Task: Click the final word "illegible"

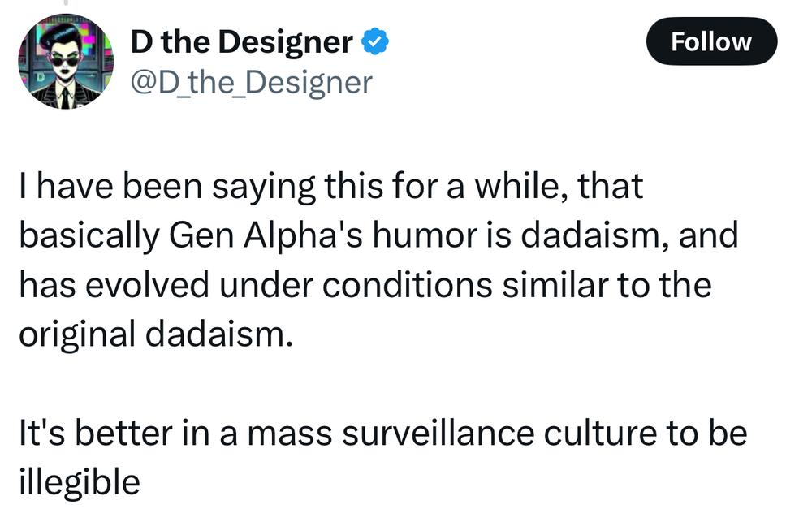Action: click(80, 482)
